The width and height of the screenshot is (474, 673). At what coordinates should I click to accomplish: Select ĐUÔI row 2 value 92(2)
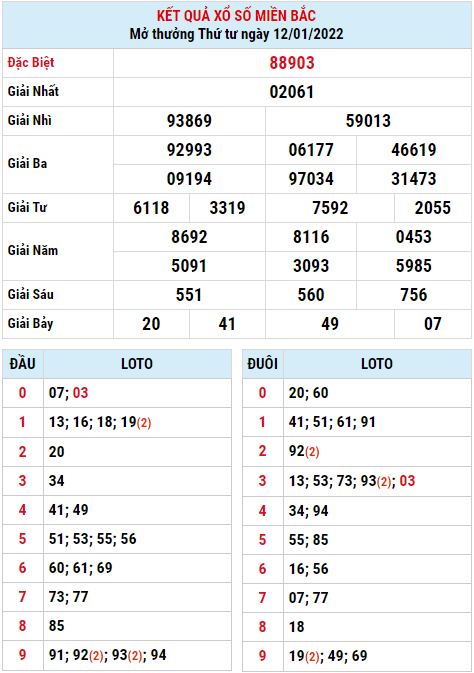click(x=304, y=451)
